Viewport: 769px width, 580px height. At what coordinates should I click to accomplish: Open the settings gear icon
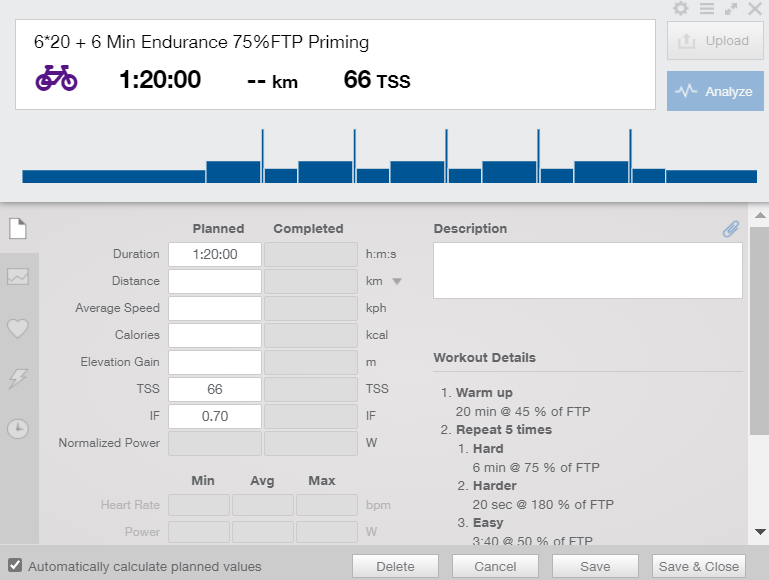[x=681, y=9]
